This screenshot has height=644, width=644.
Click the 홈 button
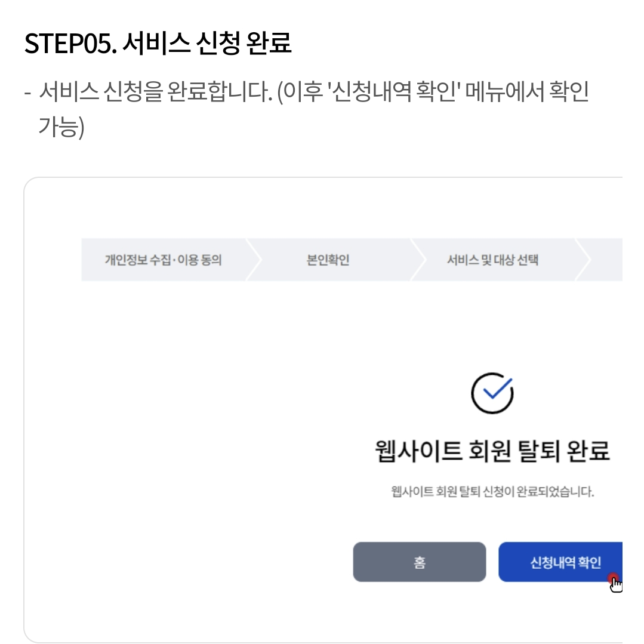[420, 562]
